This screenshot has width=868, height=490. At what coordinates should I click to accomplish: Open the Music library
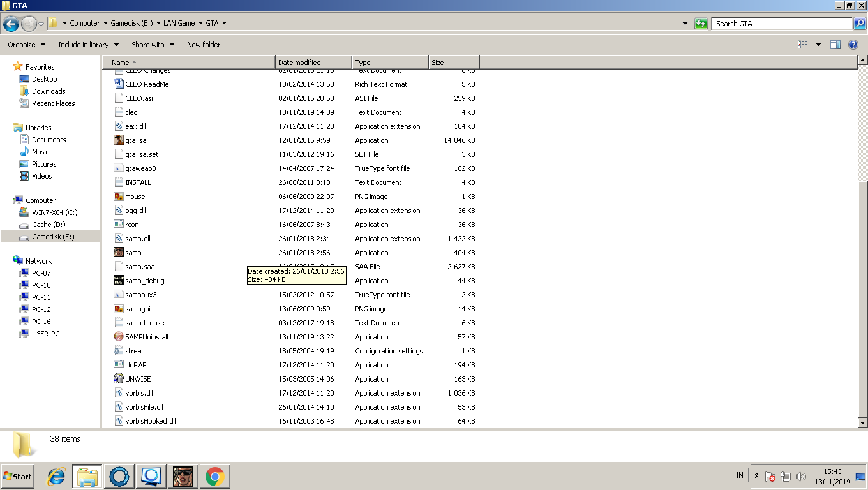pyautogui.click(x=40, y=152)
